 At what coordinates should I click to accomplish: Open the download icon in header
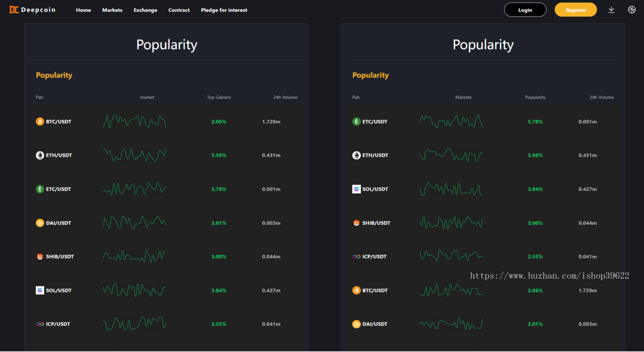(x=611, y=10)
